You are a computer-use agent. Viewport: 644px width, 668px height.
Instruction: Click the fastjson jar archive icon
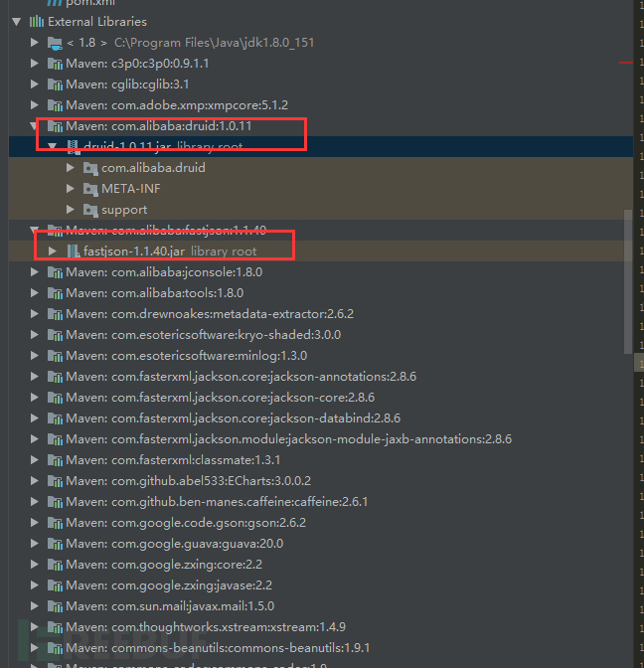pyautogui.click(x=74, y=251)
